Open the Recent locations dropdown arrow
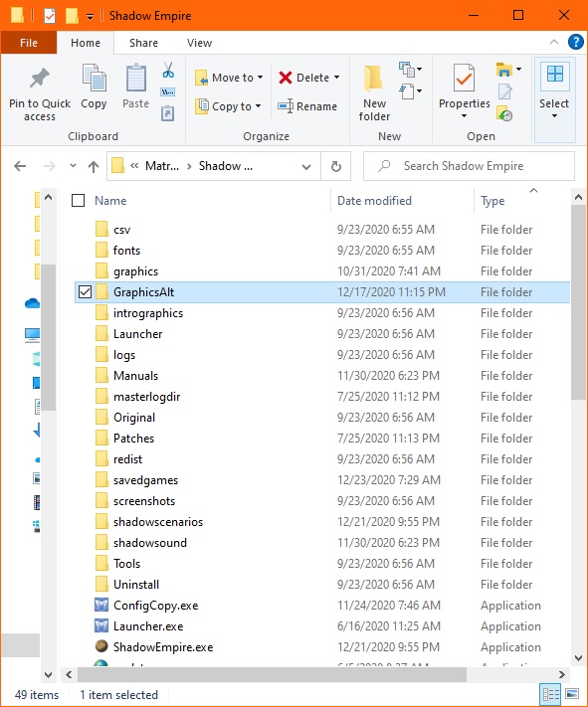This screenshot has width=588, height=707. pos(73,166)
